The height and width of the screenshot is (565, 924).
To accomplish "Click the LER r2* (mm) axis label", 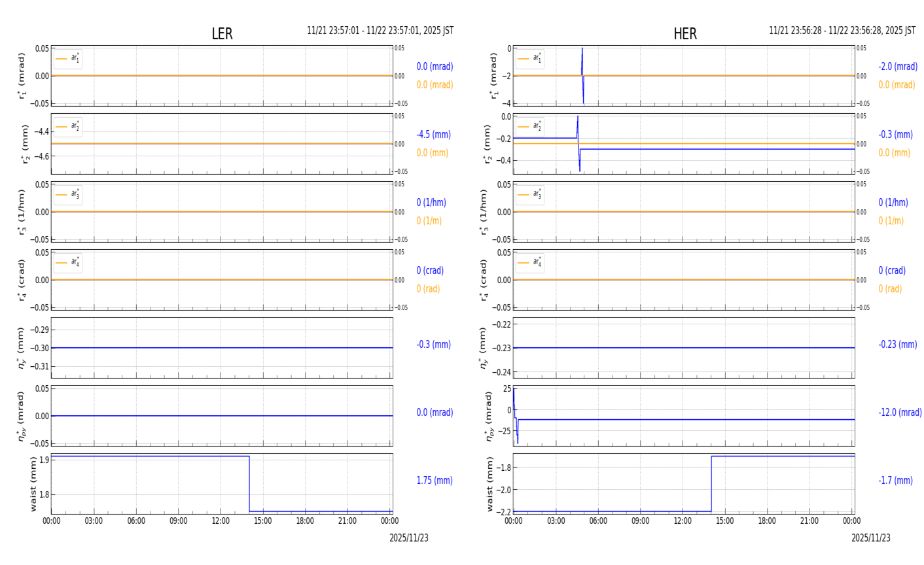I will (x=27, y=144).
